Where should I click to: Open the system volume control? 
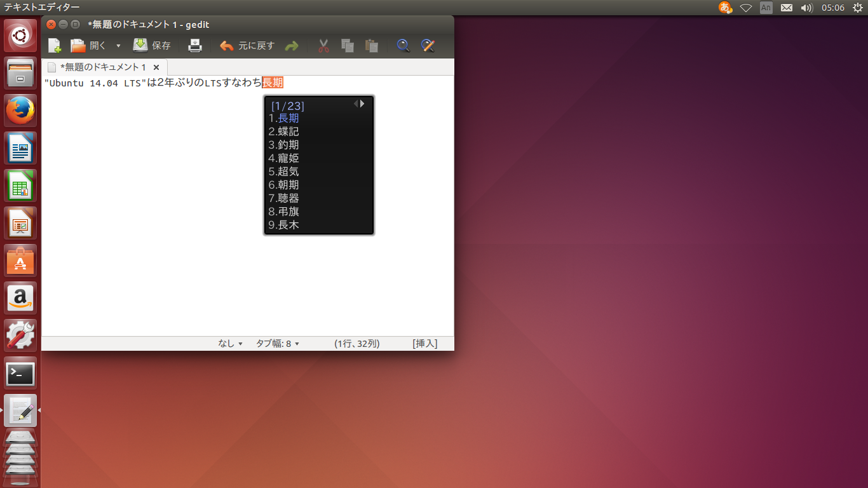(807, 8)
